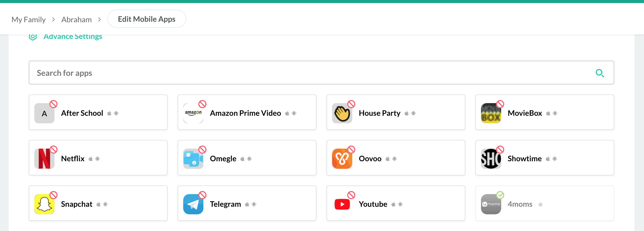Click the Omegle blue chat icon
Viewport: 644px width, 231px height.
[x=193, y=159]
